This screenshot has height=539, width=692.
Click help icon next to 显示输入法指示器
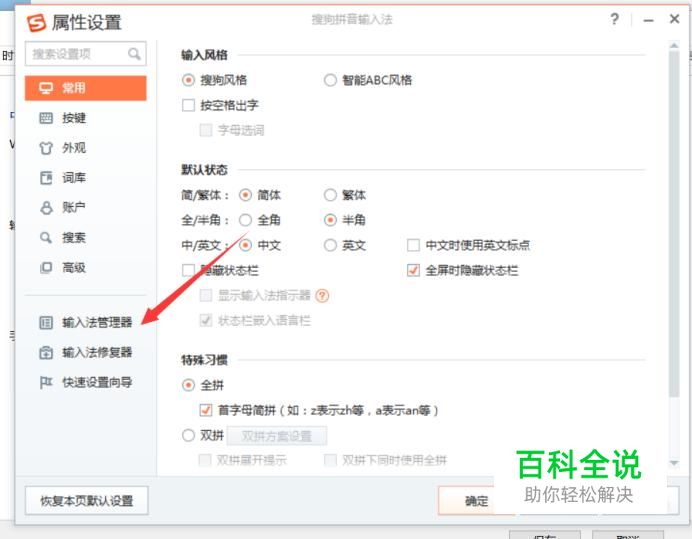[322, 295]
